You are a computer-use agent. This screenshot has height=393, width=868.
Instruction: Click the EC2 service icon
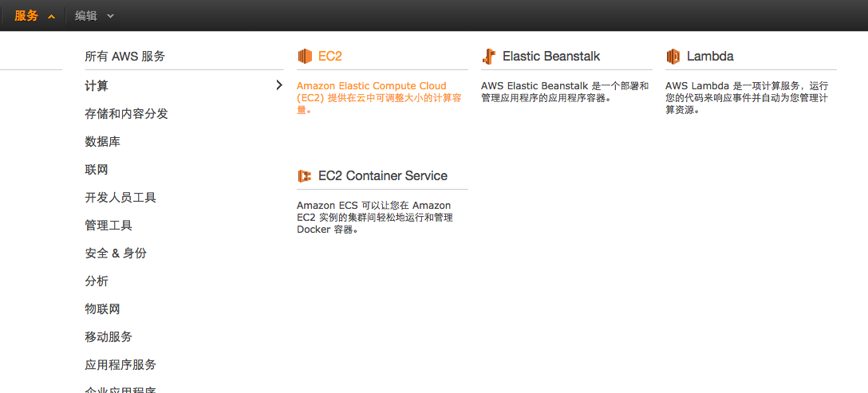click(305, 57)
